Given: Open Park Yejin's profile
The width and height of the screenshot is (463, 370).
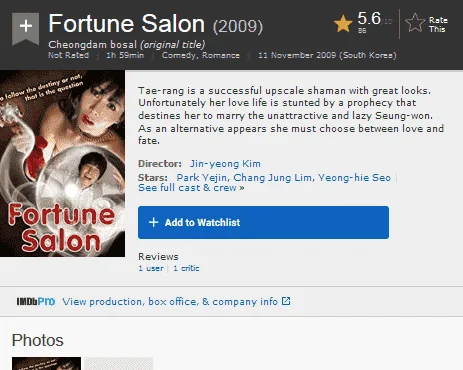Looking at the screenshot, I should 201,178.
